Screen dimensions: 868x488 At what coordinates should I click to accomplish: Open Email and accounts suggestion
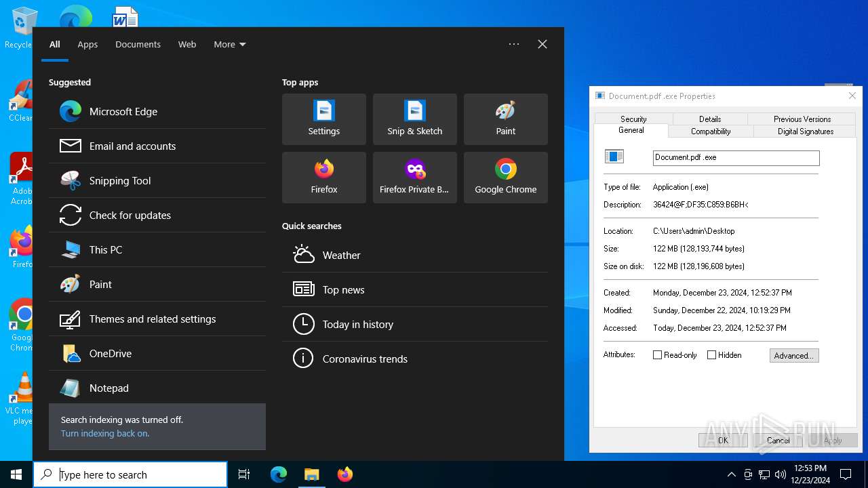(157, 146)
